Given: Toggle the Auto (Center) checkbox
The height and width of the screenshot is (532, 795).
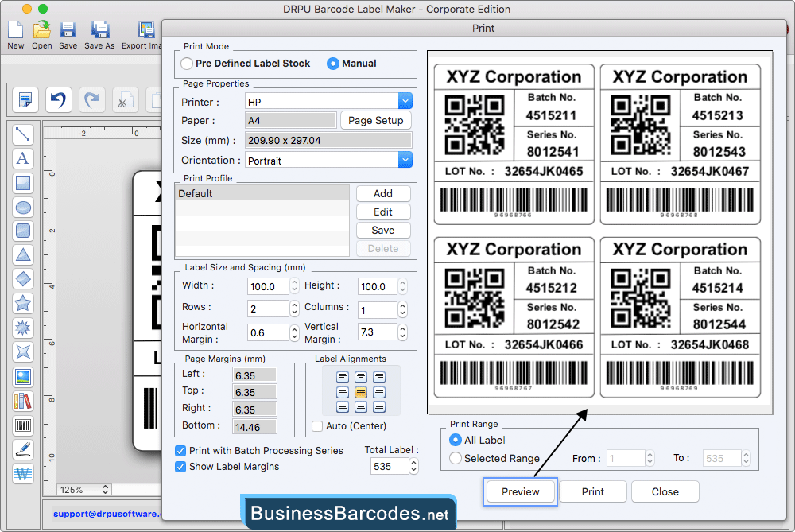Looking at the screenshot, I should pyautogui.click(x=317, y=426).
